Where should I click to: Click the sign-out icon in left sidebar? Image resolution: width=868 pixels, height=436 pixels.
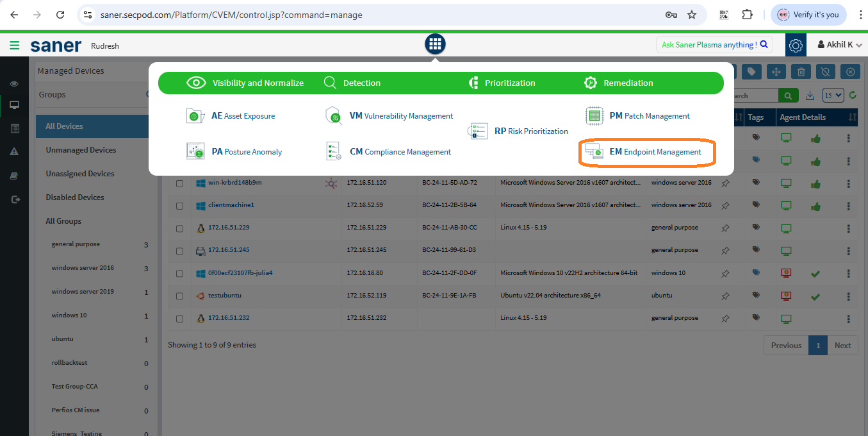coord(14,199)
